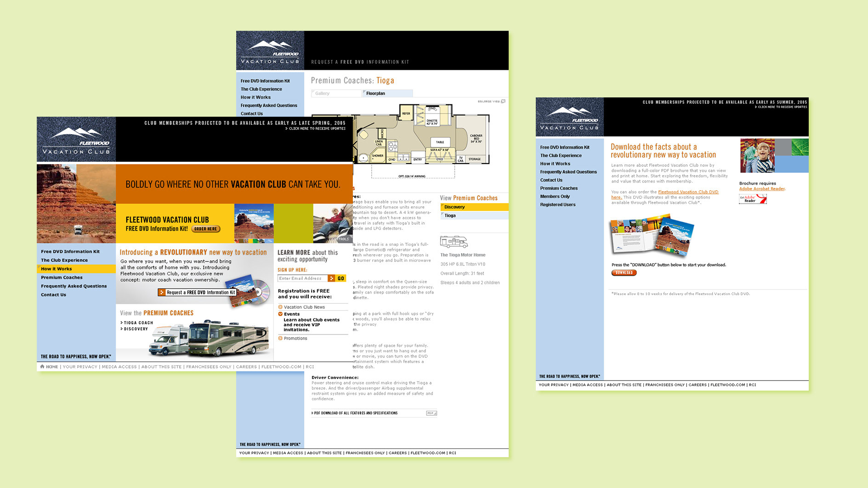Click 'Click here to receive updates' on the download page
Viewport: 868px width, 488px height.
[x=781, y=107]
